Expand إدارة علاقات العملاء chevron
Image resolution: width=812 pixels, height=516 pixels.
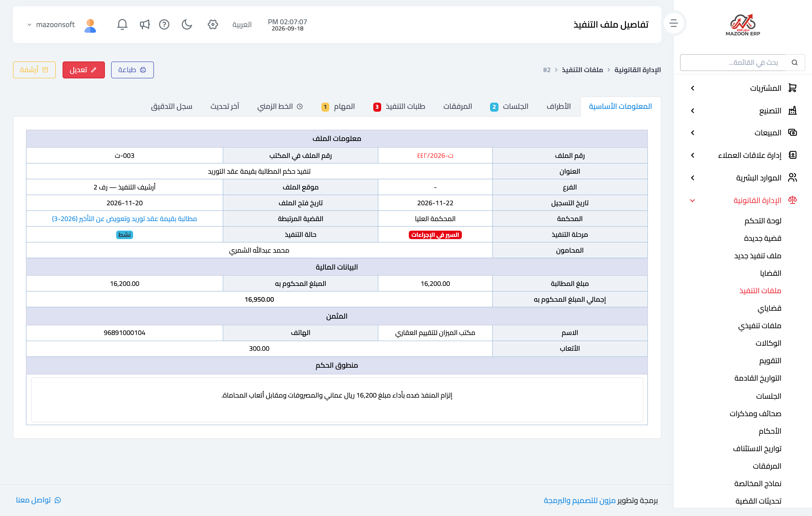(693, 155)
